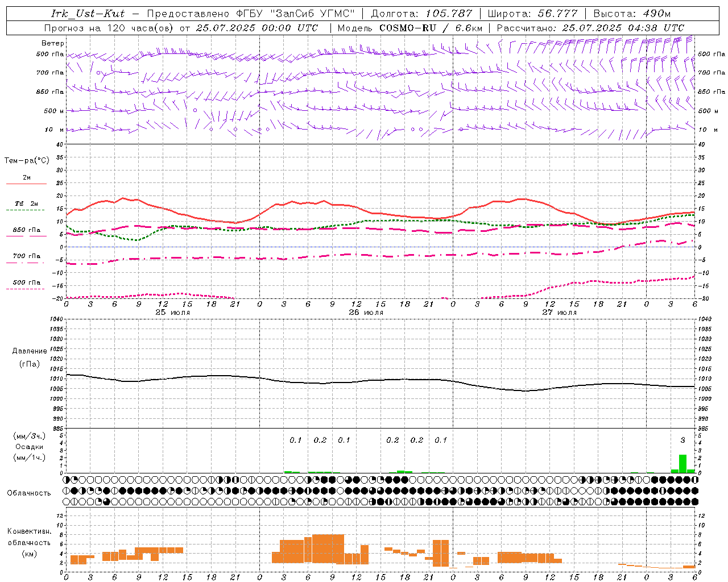Click the forecast start time 25.07.2025 00:00 UTC
The image size is (728, 582).
click(x=257, y=28)
